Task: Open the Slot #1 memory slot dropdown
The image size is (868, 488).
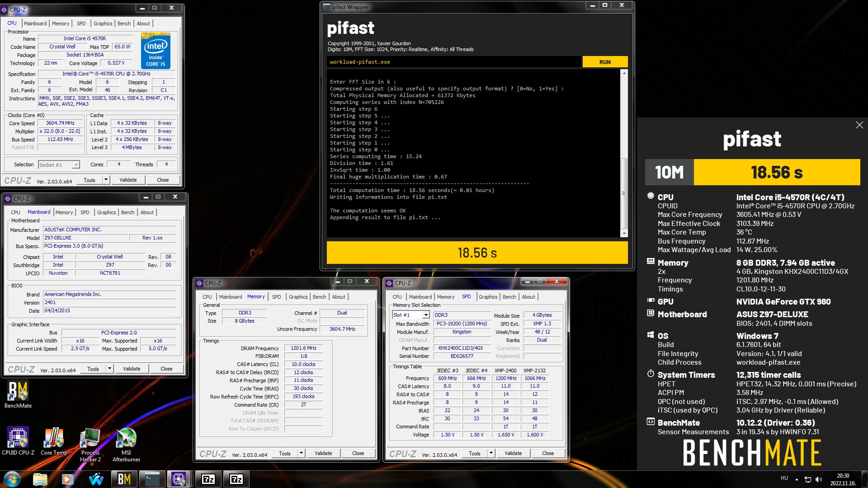Action: click(426, 315)
